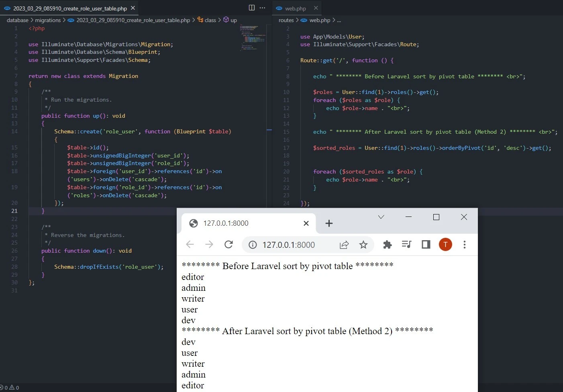Screen dimensions: 563x392
Task: Click the profile avatar 'T' button
Action: 445,245
